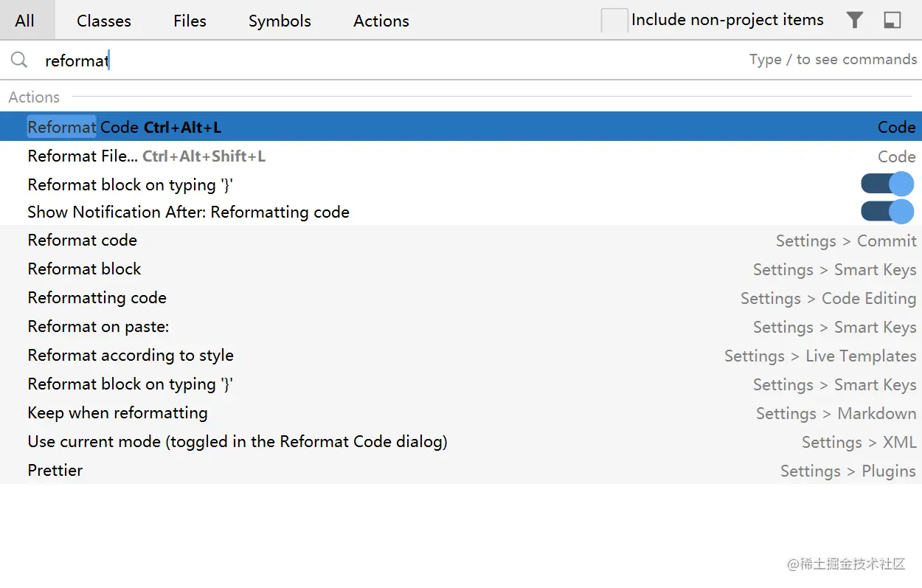
Task: Toggle Show Notification After Reformatting code switch
Action: pos(887,212)
